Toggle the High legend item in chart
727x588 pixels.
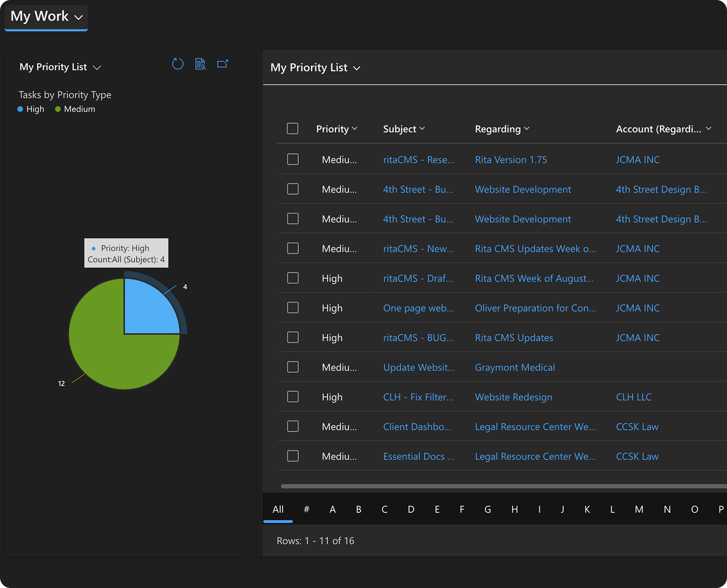coord(31,109)
